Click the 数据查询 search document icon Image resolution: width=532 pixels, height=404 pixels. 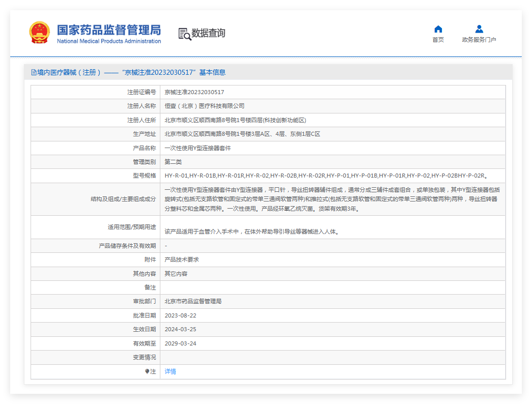(185, 34)
